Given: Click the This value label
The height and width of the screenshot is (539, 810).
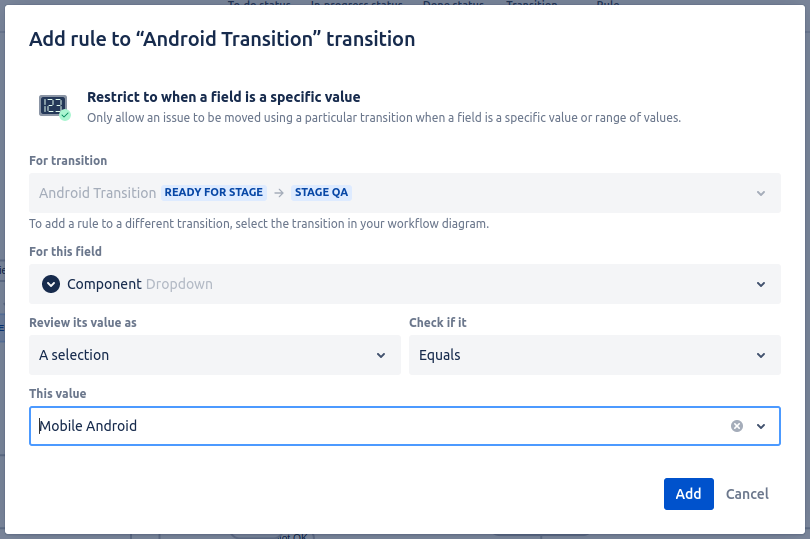Looking at the screenshot, I should click(x=58, y=394).
